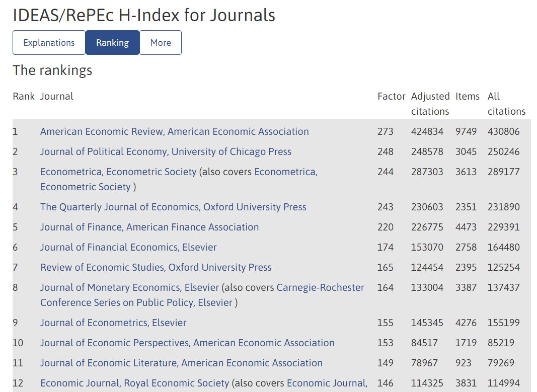Click the All citations column header

click(506, 104)
